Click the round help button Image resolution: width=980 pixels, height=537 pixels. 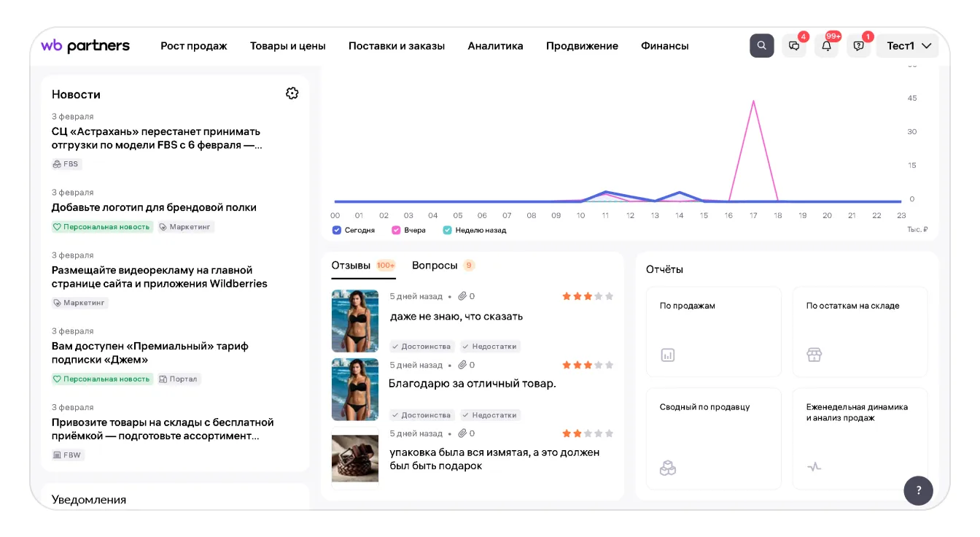click(918, 490)
